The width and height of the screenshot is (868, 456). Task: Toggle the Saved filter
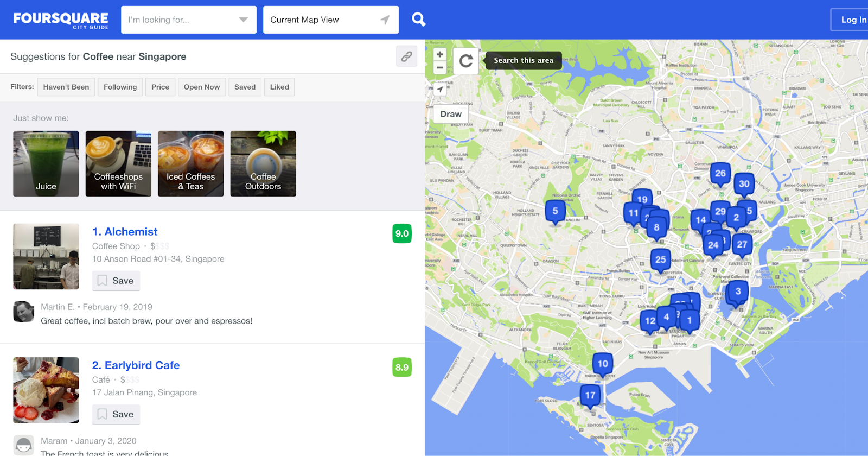(245, 87)
